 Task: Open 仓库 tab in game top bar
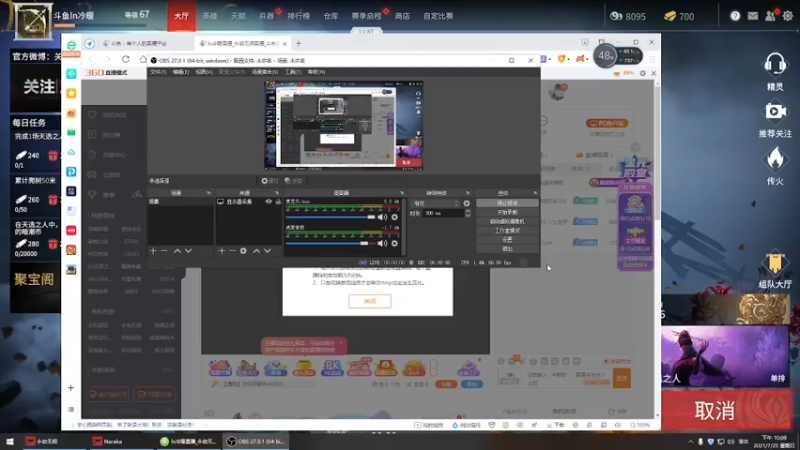[331, 16]
